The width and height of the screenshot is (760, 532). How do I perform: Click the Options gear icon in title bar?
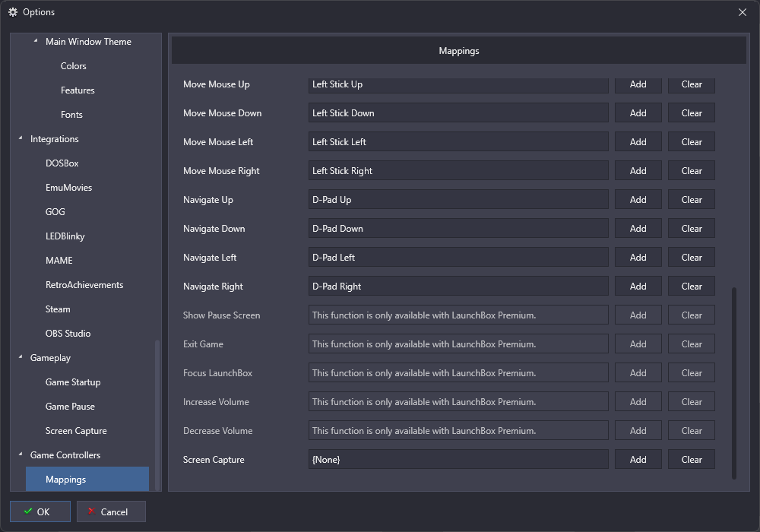(x=13, y=12)
